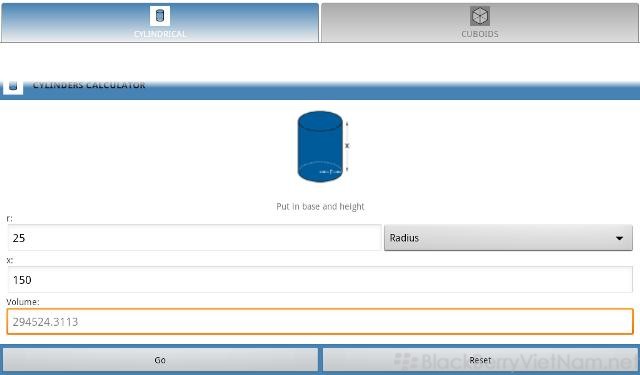Click the x: label above the height field
This screenshot has width=640, height=375.
tap(10, 260)
